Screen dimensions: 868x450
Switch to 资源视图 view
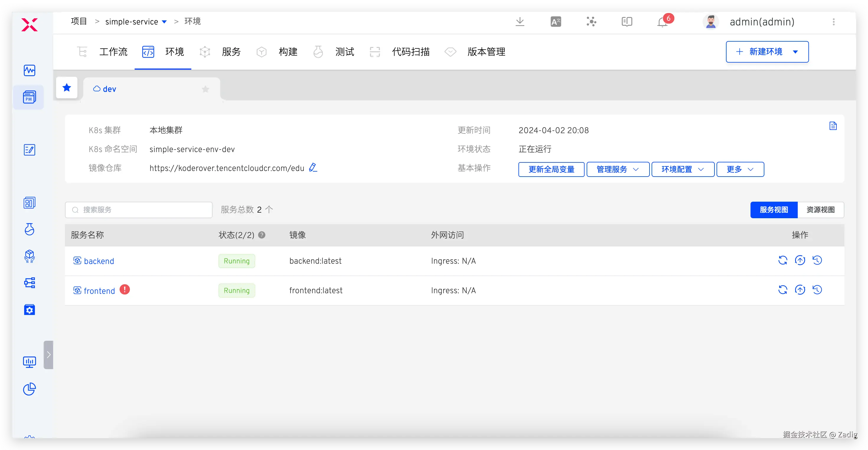[820, 210]
